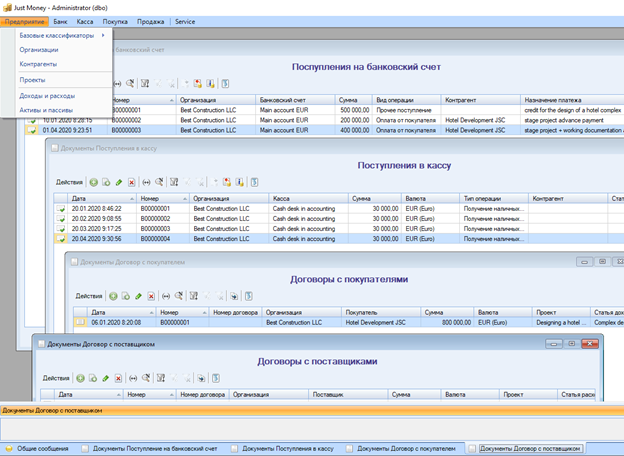Screen dimensions: 624x456
Task: Click pencil Edit icon in Договоры с покупателями toolbar
Action: tap(138, 296)
